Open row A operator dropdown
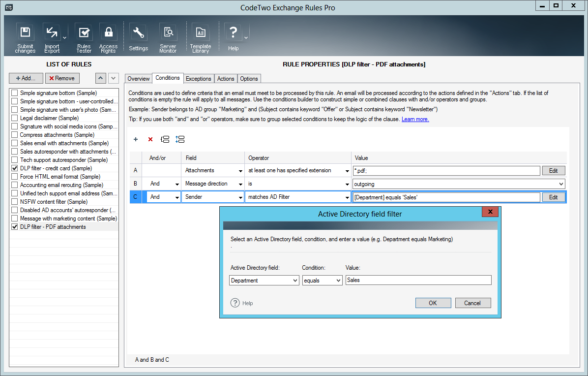Screen dimensions: 588x376 point(347,171)
